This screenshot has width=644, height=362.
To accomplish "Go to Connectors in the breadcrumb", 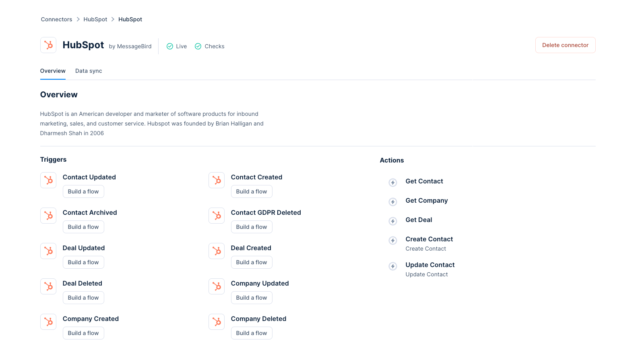I will [x=56, y=19].
